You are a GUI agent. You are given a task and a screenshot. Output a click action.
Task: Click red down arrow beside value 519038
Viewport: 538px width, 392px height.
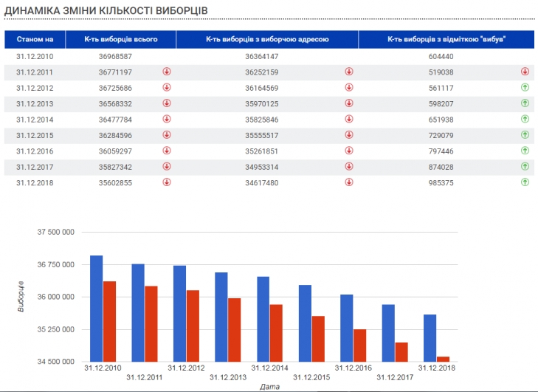pos(525,72)
